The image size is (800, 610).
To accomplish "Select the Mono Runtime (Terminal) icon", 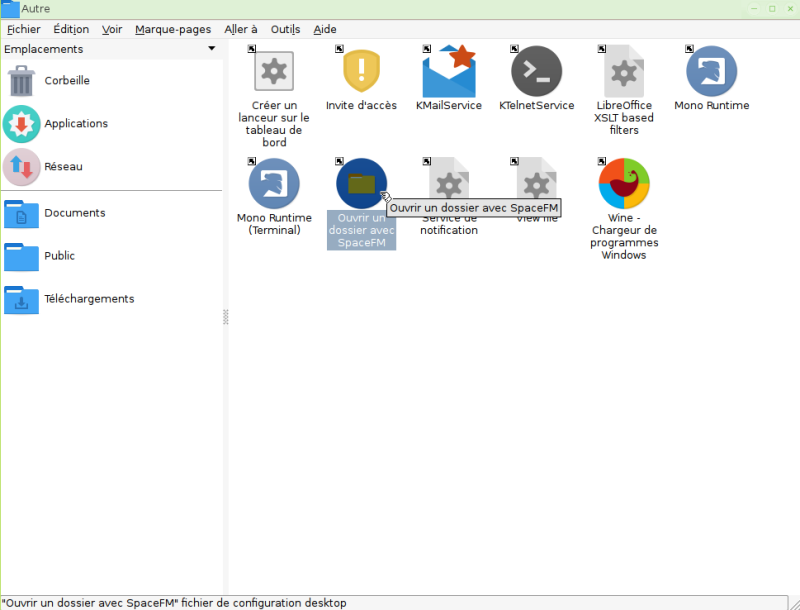I will coord(274,184).
